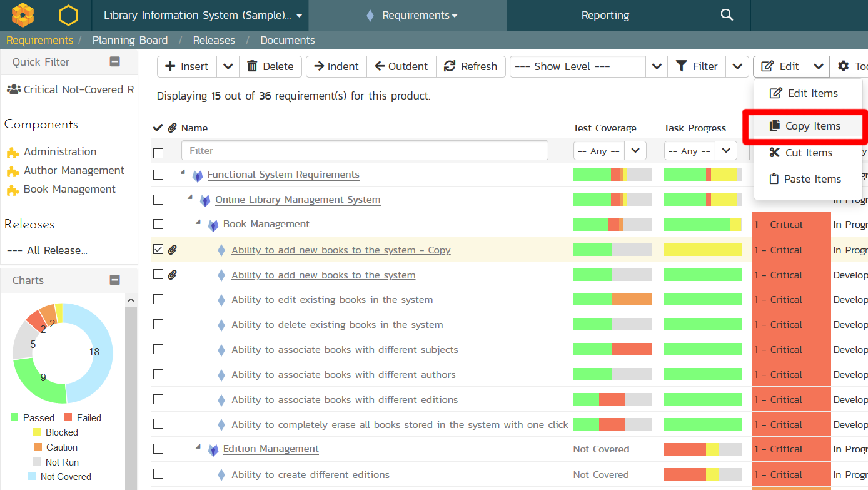Open the hexagon workspace icon

pos(68,15)
